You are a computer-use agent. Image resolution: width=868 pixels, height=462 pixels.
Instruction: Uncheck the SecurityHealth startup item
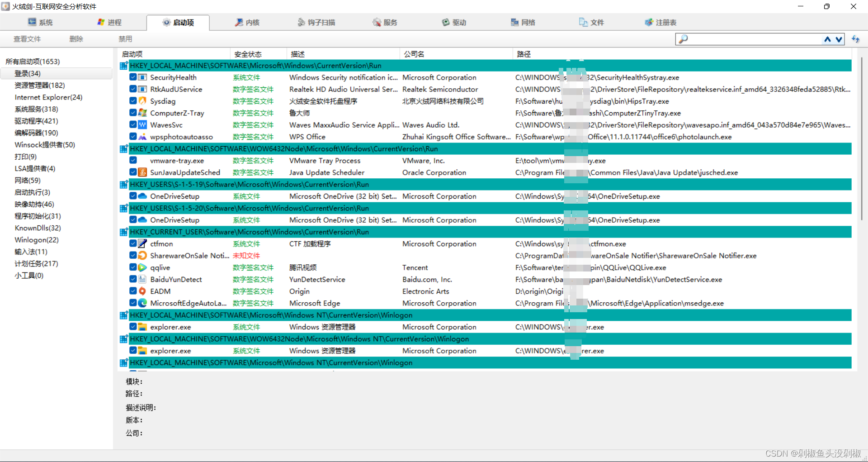tap(133, 77)
